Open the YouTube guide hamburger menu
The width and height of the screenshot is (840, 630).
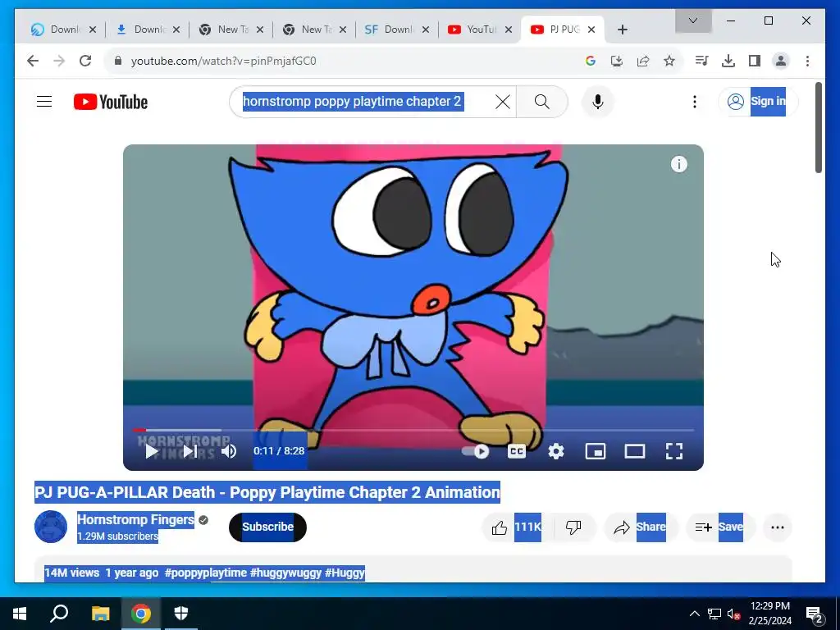click(x=44, y=101)
